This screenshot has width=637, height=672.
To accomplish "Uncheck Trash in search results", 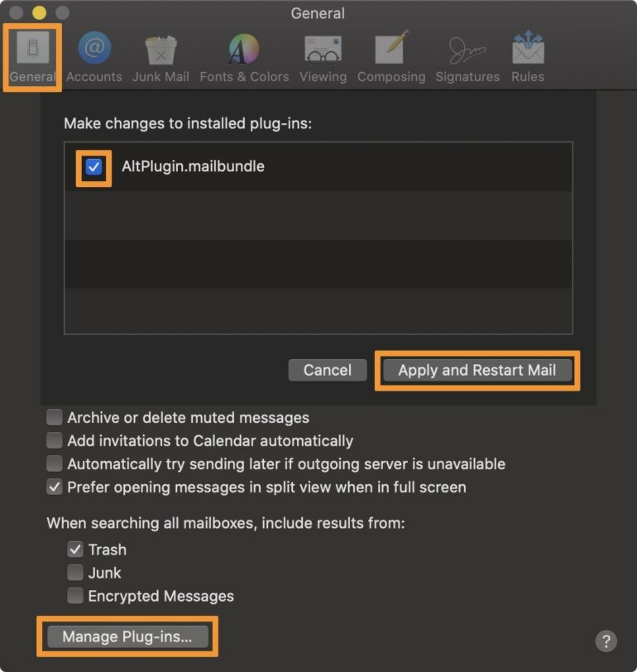I will point(75,550).
